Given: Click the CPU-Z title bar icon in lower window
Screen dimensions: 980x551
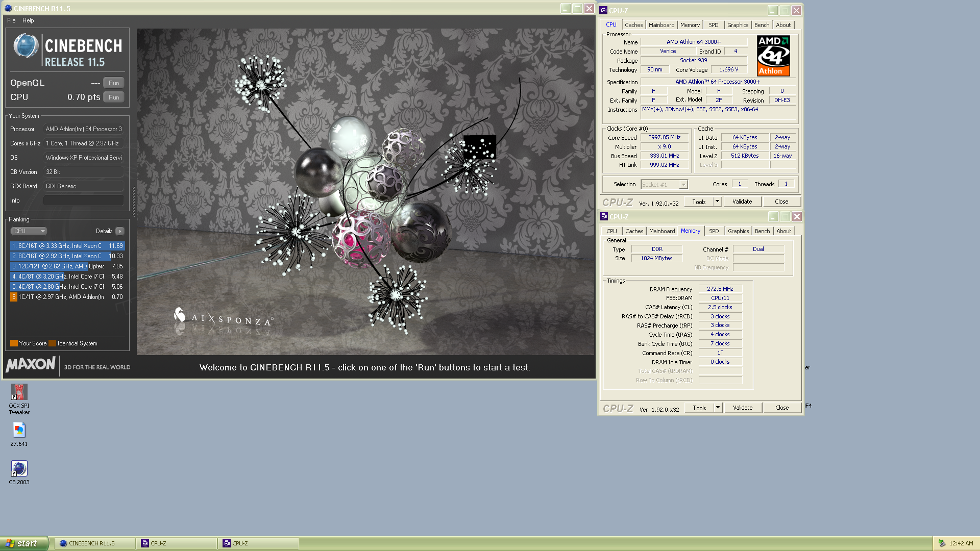Looking at the screenshot, I should tap(604, 216).
